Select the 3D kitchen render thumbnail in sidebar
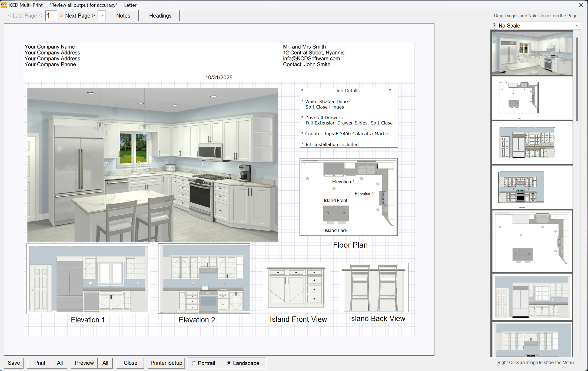Viewport: 588px width, 371px height. [532, 53]
